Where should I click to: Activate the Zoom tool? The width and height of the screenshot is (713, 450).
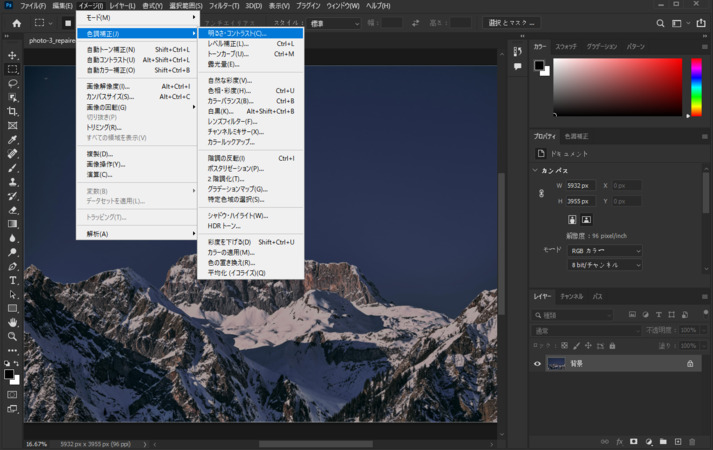tap(12, 336)
